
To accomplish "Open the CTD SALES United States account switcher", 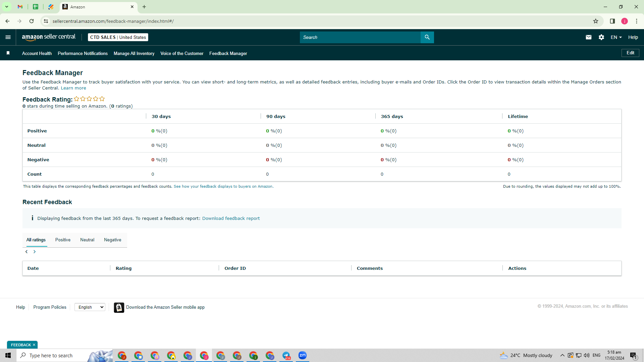I will (x=118, y=37).
